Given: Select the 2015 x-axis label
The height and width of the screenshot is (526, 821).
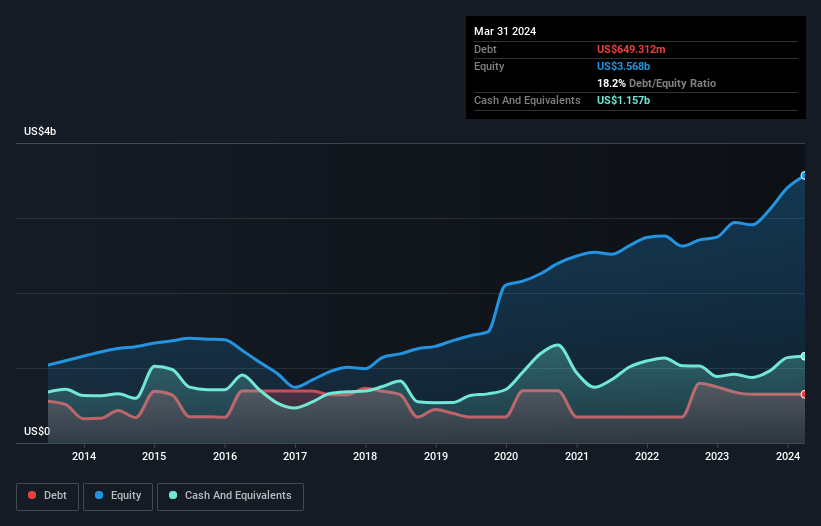Looking at the screenshot, I should (x=154, y=456).
